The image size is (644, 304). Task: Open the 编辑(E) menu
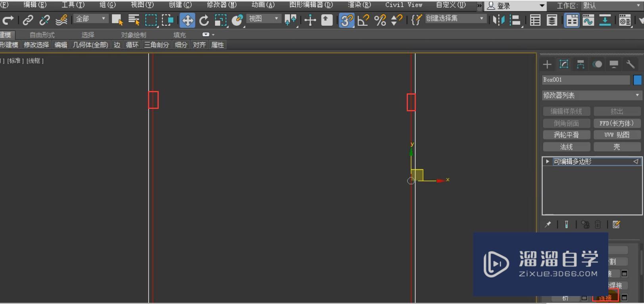pyautogui.click(x=35, y=5)
